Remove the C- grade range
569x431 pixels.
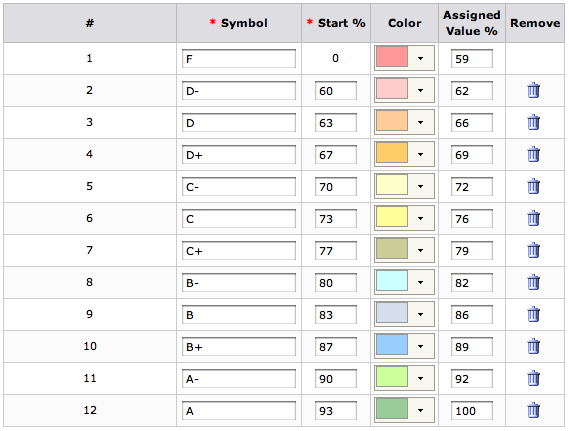[533, 186]
